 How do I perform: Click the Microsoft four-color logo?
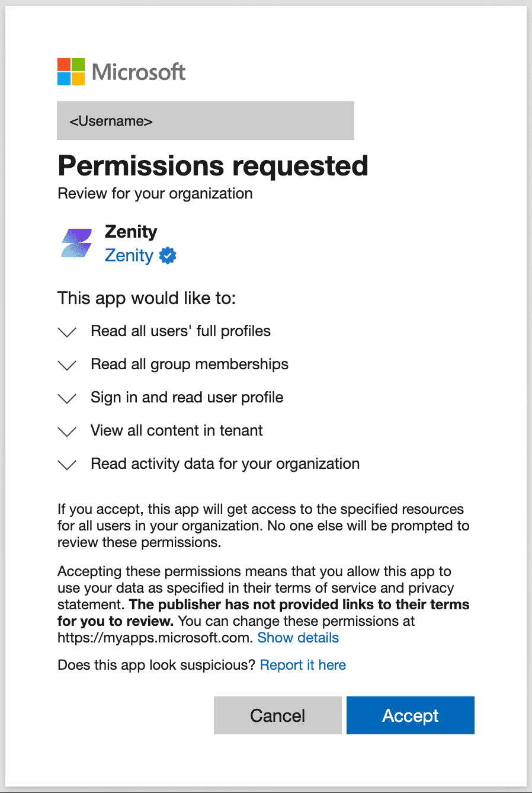[x=71, y=72]
